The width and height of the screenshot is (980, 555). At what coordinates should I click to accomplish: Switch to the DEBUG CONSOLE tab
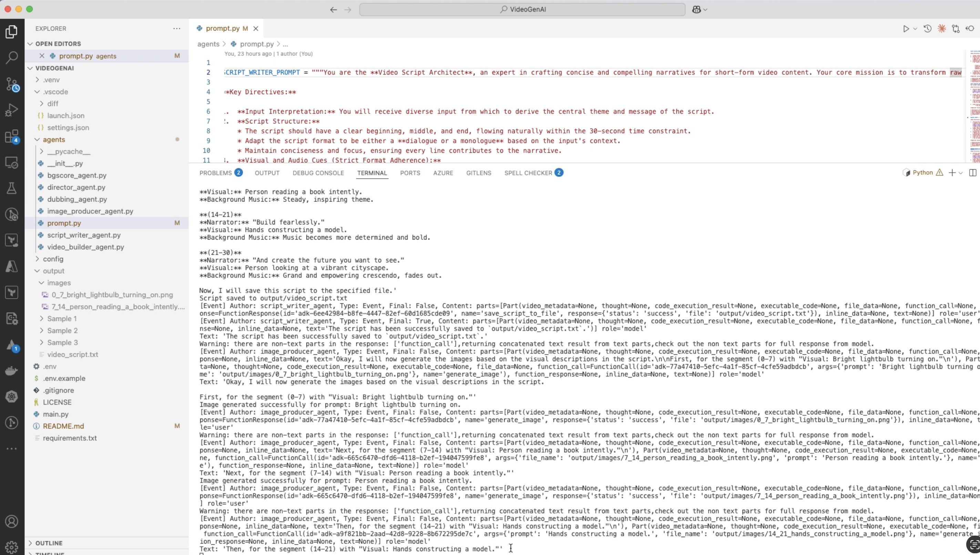(x=318, y=173)
